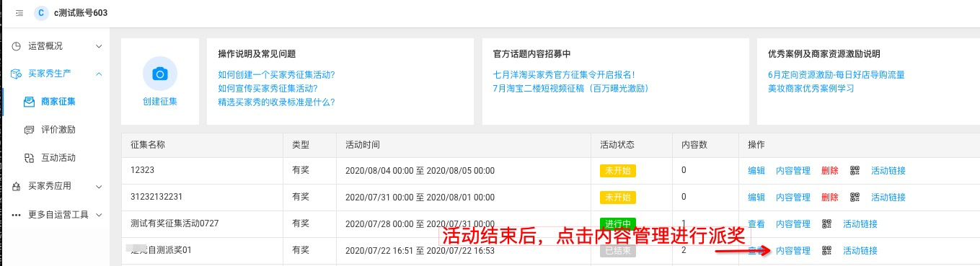Click the camera icon for 创建征集
The height and width of the screenshot is (266, 980).
click(160, 74)
